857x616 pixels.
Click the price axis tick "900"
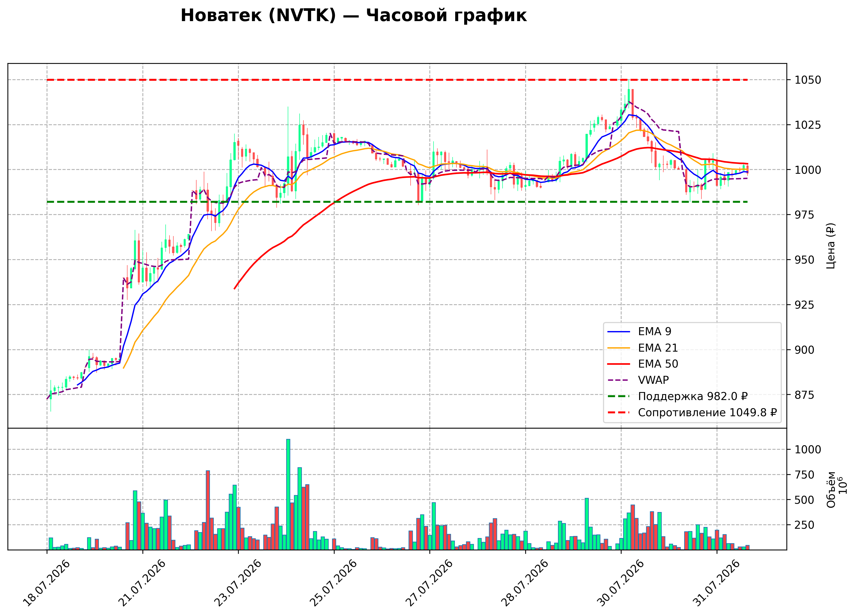coord(804,350)
